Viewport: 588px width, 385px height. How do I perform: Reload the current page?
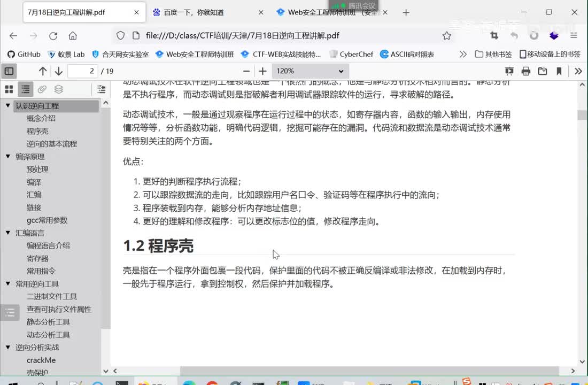point(53,36)
